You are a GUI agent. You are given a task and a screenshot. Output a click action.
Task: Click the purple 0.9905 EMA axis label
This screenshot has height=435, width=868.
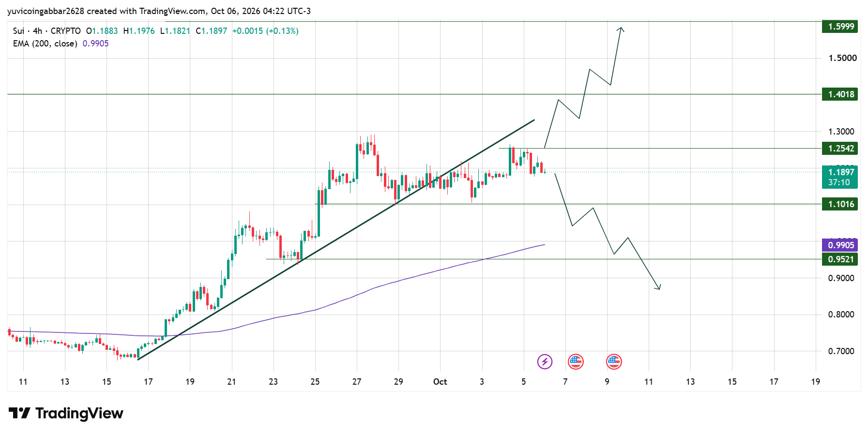(840, 245)
